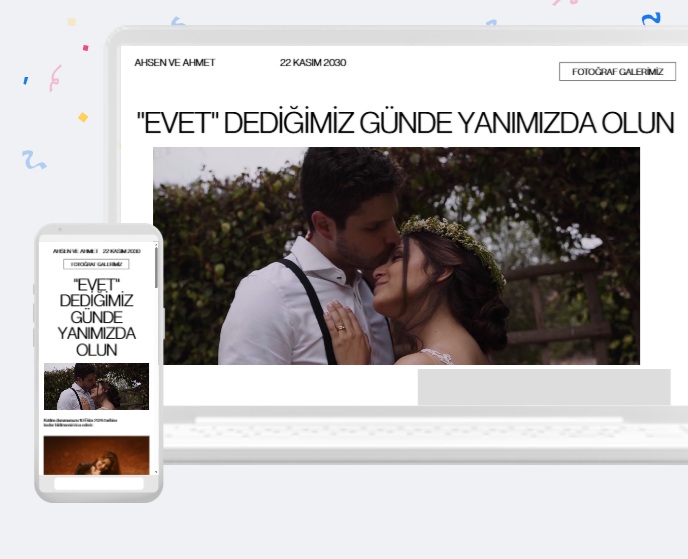Click the blue squiggle confetti in the top-right corner
Image resolution: width=688 pixels, height=559 pixels.
coord(651,18)
